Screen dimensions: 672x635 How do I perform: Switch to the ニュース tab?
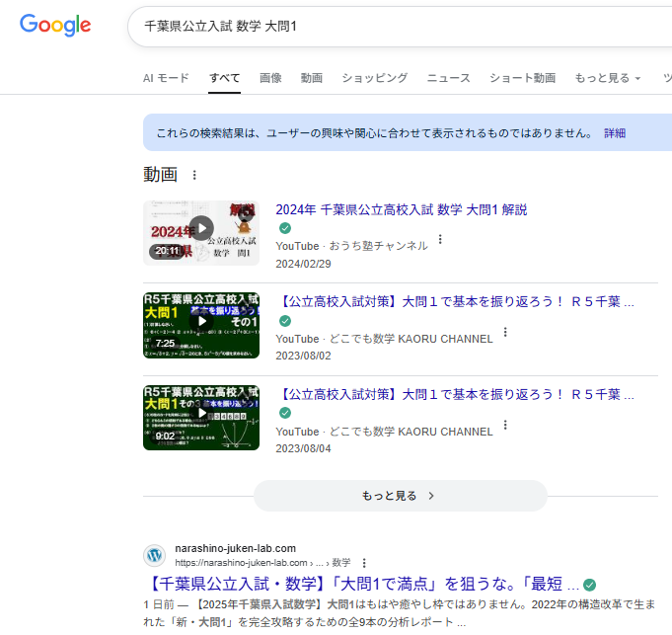coord(448,78)
